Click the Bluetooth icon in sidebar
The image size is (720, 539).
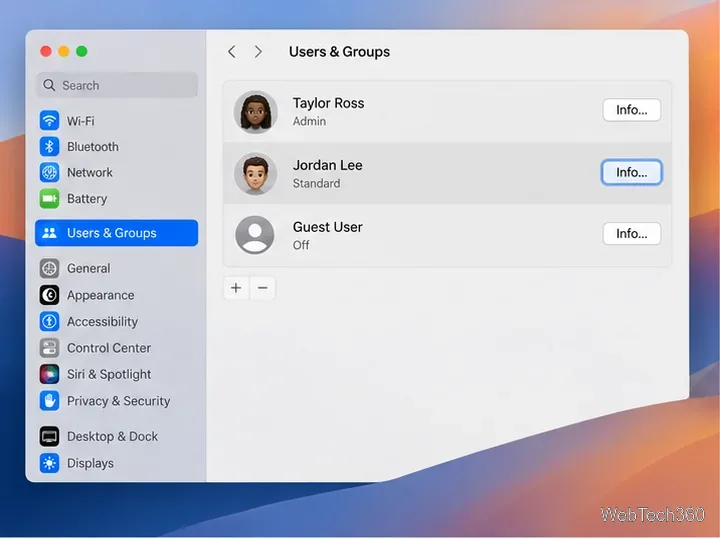point(49,146)
